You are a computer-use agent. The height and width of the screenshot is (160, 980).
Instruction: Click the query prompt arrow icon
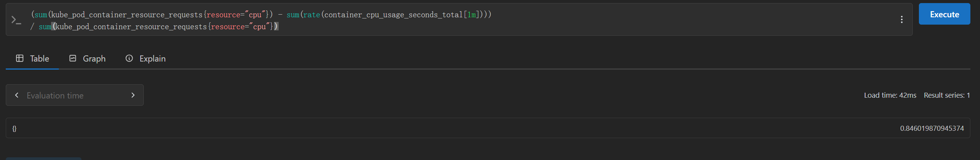coord(16,20)
